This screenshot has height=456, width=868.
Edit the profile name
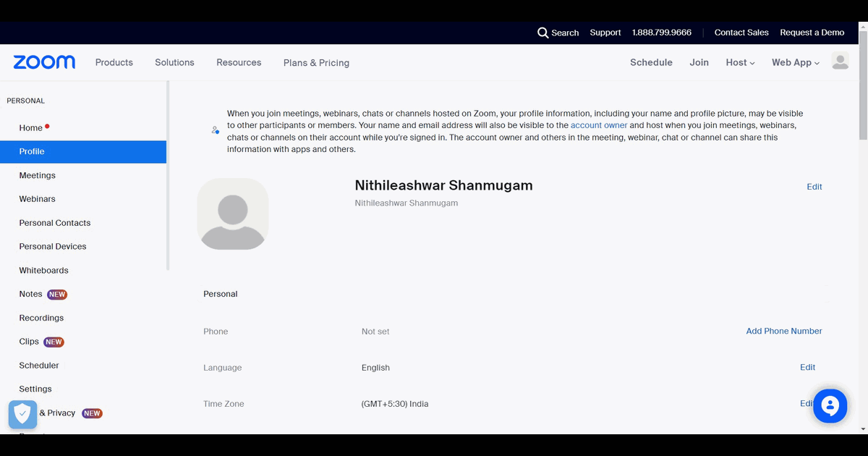[814, 187]
